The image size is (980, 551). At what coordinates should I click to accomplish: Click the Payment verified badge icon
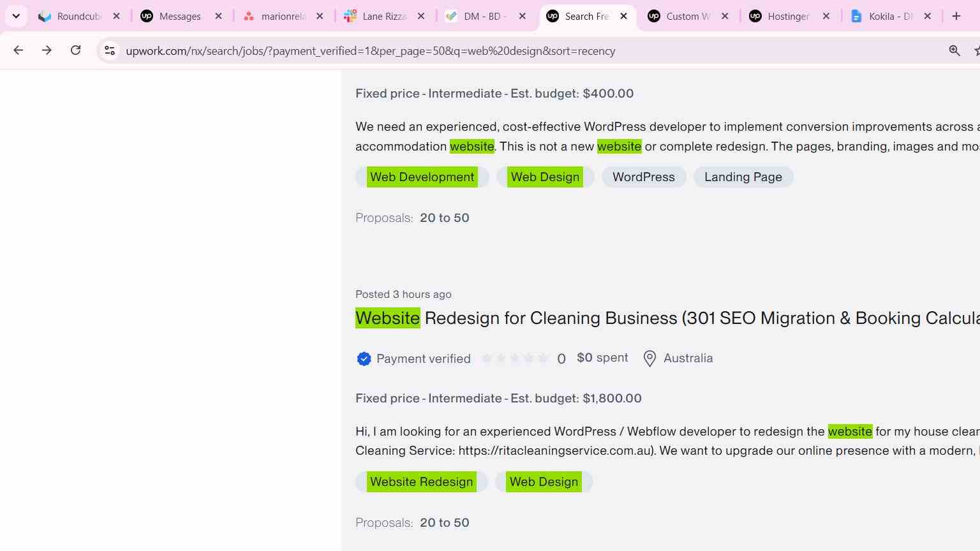tap(364, 359)
